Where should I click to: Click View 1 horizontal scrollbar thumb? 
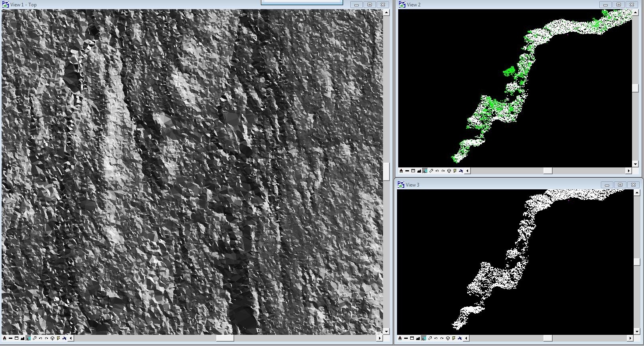coord(225,338)
